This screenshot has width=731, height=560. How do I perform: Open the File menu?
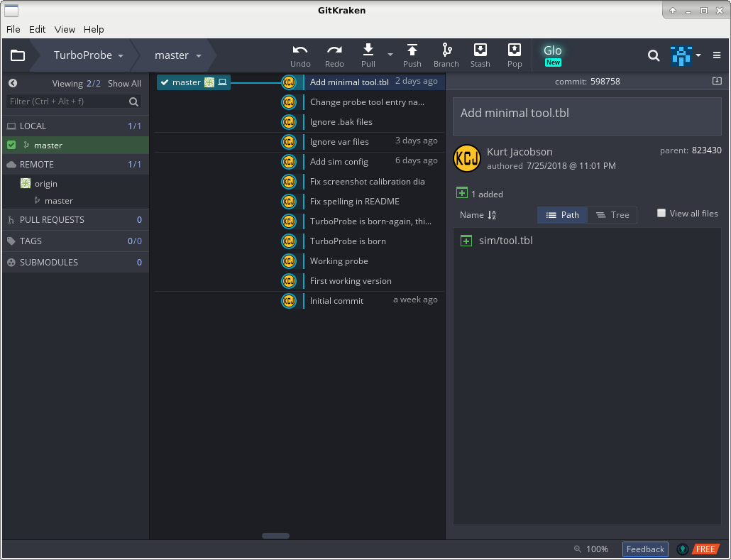(13, 29)
